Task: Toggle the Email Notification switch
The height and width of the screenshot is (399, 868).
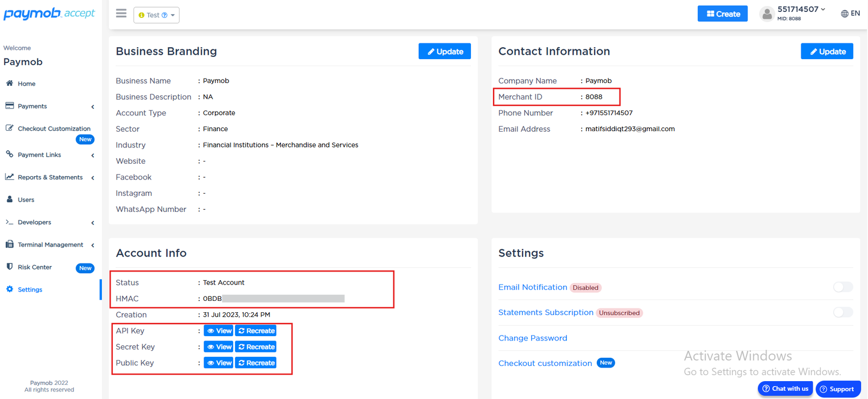Action: pyautogui.click(x=843, y=287)
